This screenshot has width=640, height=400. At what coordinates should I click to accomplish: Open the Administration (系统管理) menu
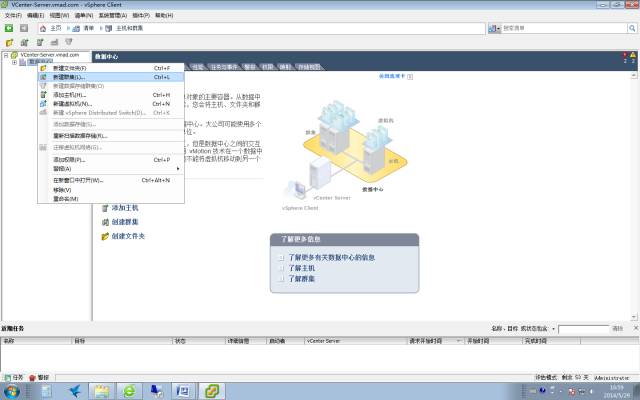(x=113, y=15)
